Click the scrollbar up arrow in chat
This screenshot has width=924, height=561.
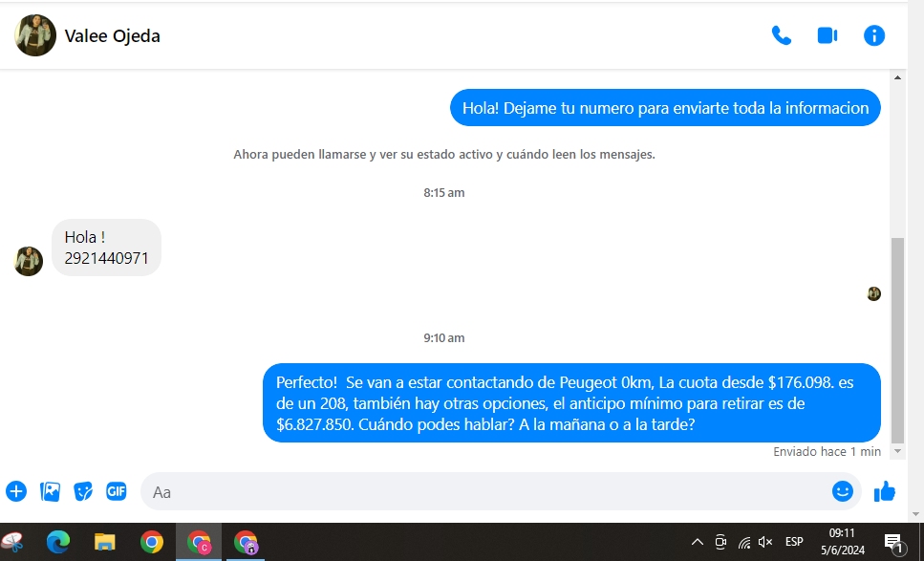(x=896, y=76)
